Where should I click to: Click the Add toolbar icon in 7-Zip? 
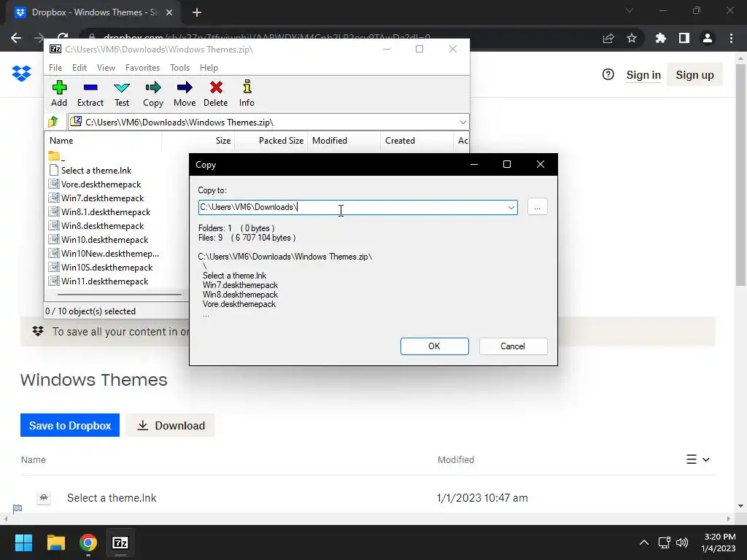(59, 94)
